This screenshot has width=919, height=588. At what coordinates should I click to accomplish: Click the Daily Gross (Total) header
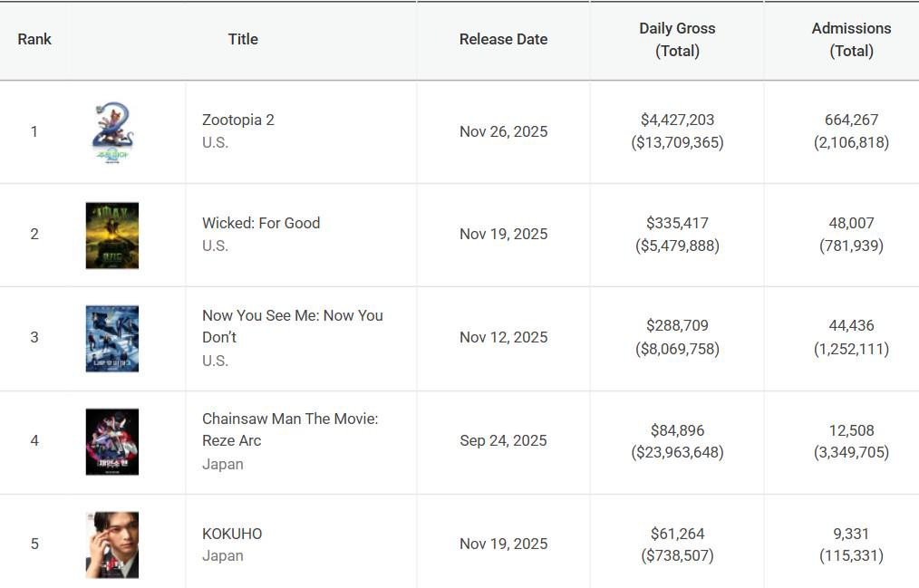tap(677, 40)
